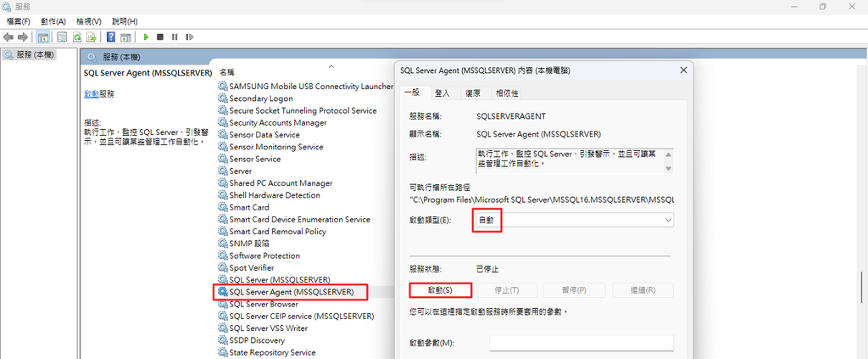Select Smart Card Removal Policy row
The image size is (868, 359).
click(x=277, y=232)
